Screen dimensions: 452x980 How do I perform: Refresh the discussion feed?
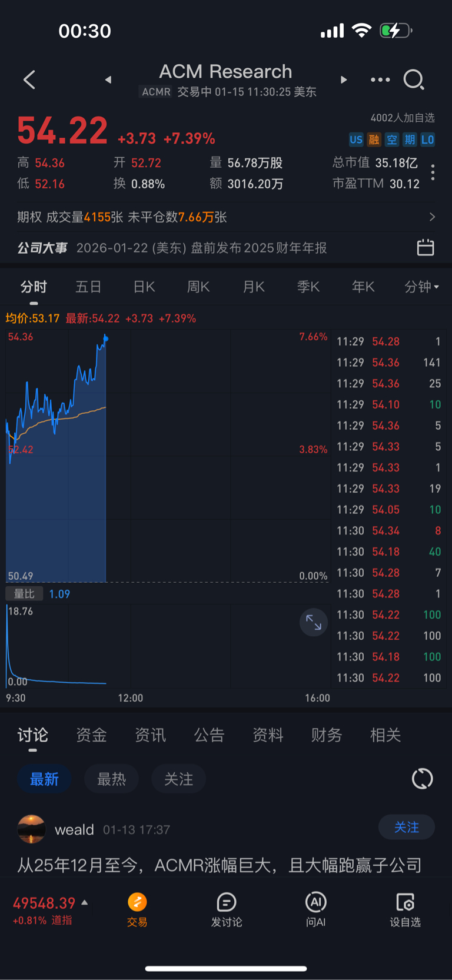pos(422,779)
